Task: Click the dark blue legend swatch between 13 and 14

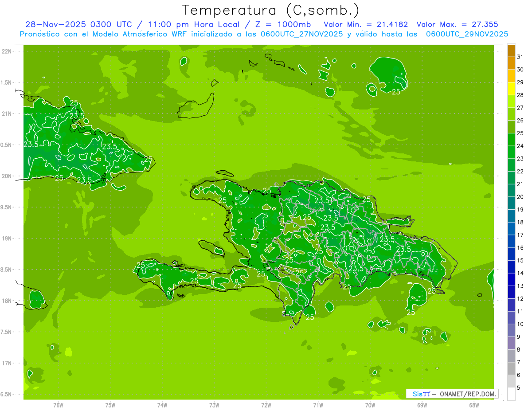Action: click(x=511, y=280)
